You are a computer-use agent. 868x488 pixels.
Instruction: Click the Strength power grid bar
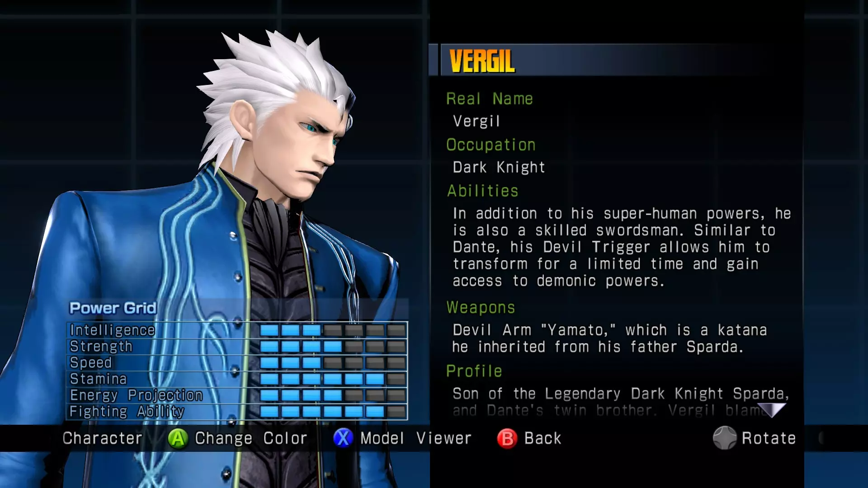click(x=333, y=347)
